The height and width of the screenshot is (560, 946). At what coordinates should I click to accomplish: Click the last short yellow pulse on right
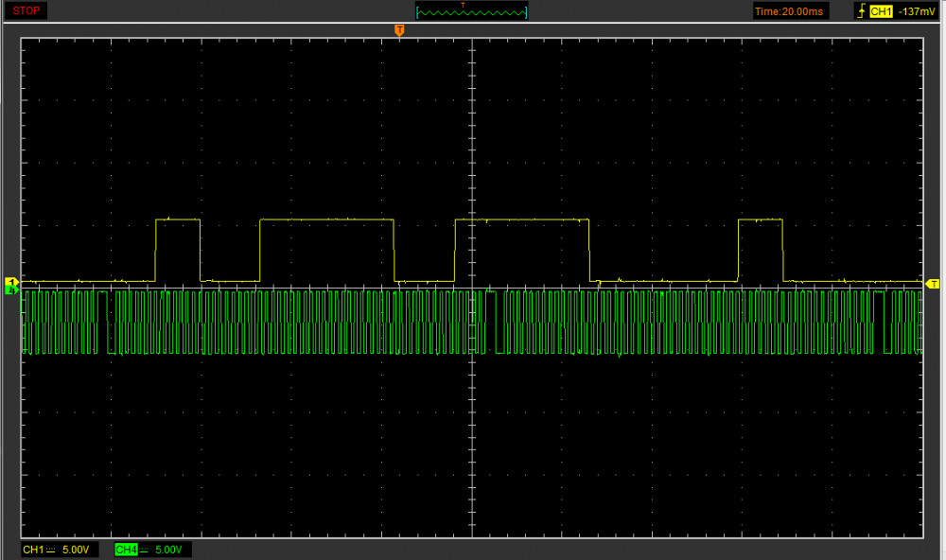click(761, 220)
